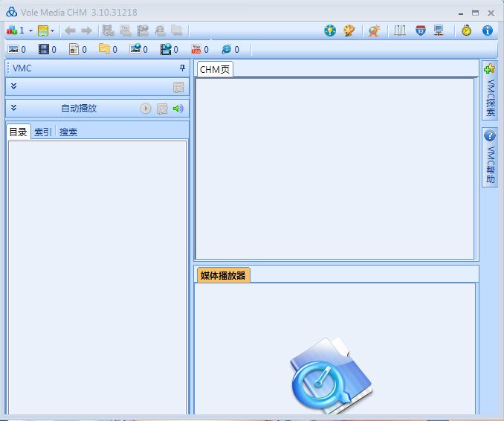The height and width of the screenshot is (421, 504).
Task: Switch to the 搜索 tab
Action: click(68, 132)
